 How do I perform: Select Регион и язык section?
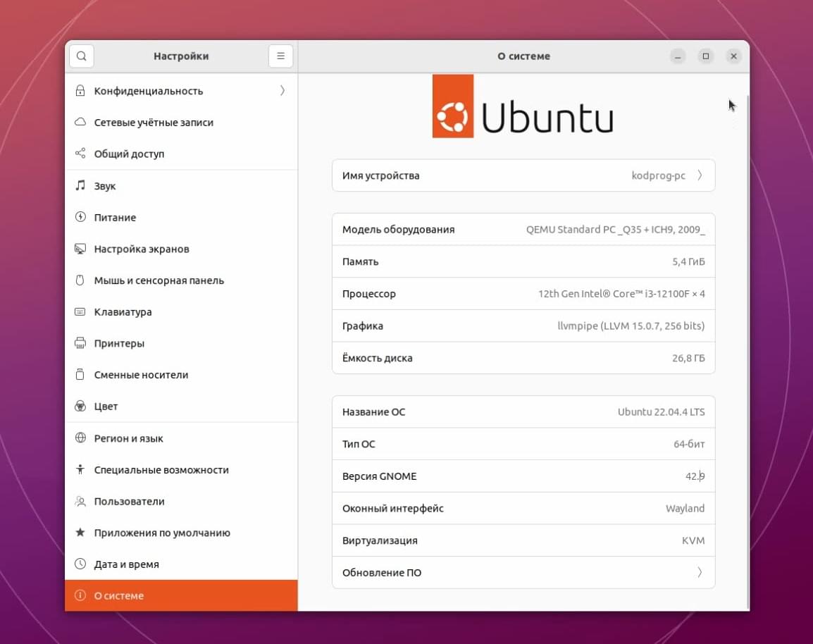(181, 438)
